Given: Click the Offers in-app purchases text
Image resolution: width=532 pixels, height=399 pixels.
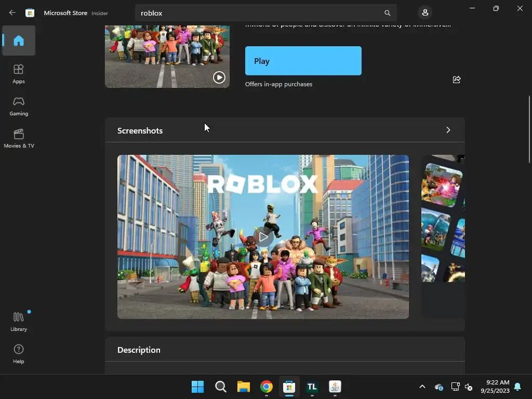Looking at the screenshot, I should click(278, 84).
